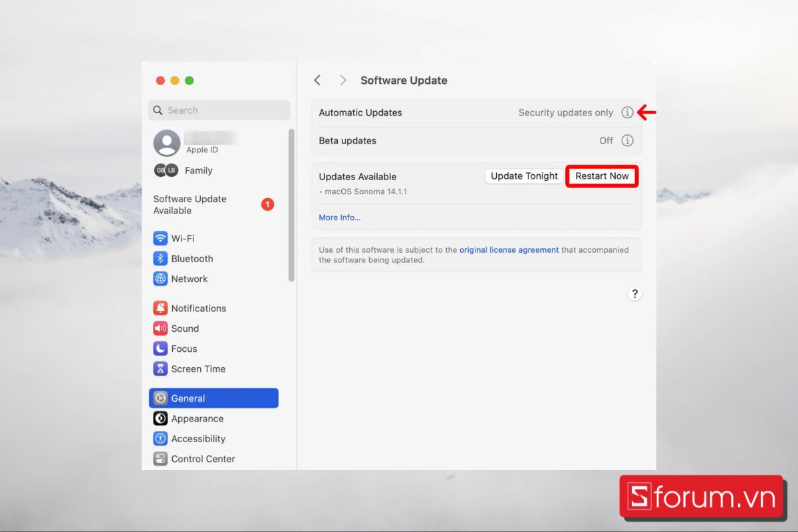Open the Family member avatars

click(x=166, y=170)
